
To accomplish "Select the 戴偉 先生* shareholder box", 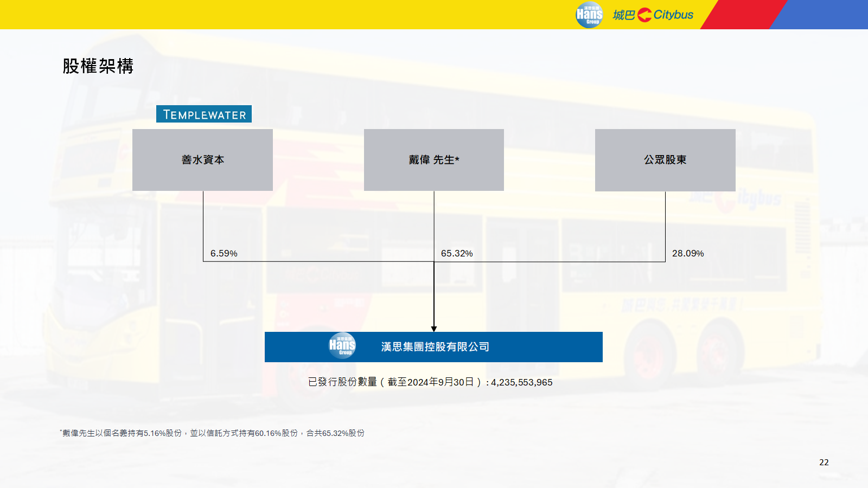I will click(434, 160).
